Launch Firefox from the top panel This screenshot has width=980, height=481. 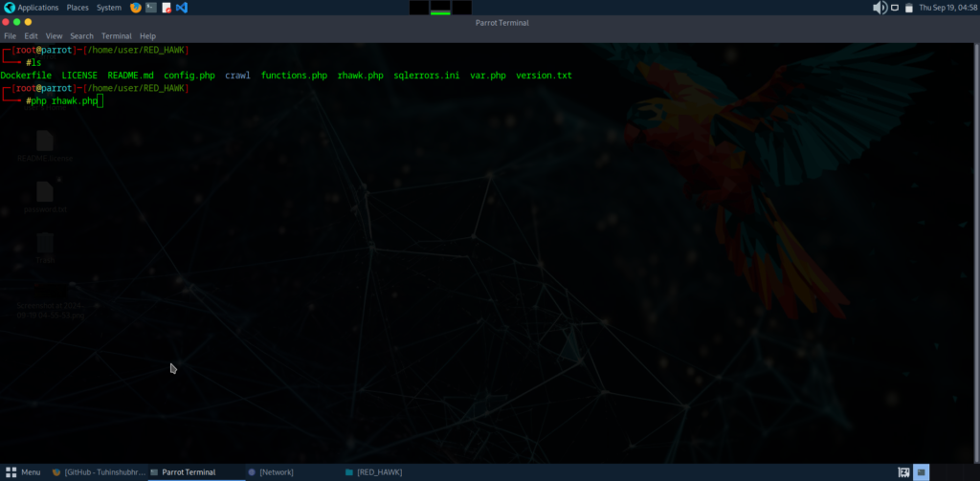(x=136, y=8)
